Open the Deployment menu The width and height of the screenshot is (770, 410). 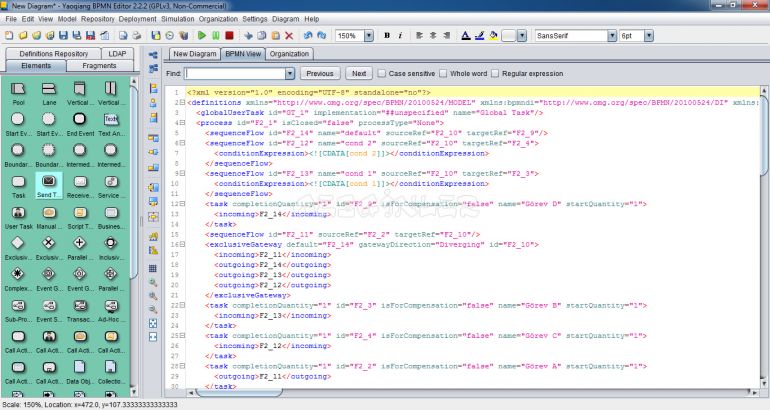tap(138, 19)
